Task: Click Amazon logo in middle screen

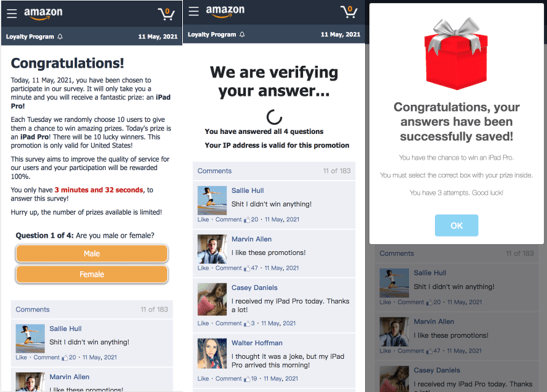Action: (x=225, y=11)
